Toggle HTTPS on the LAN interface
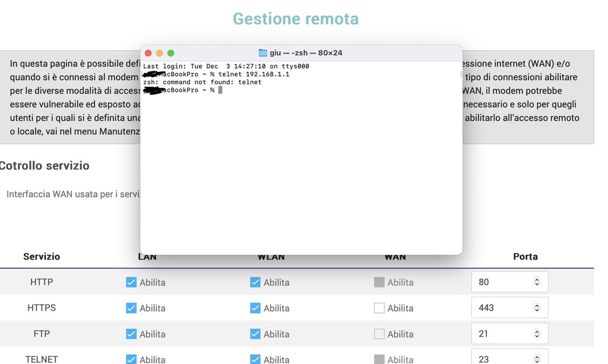 [x=131, y=308]
